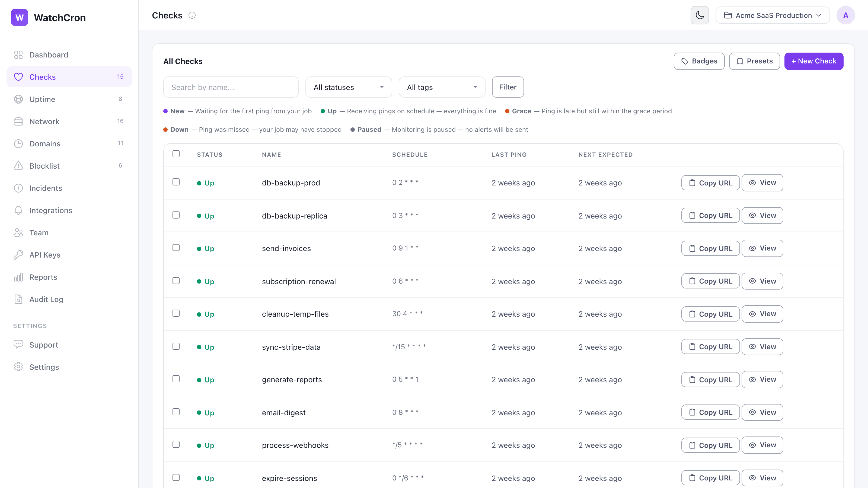Viewport: 868px width, 488px height.
Task: Click the chat bubble icon beside Support
Action: (18, 345)
